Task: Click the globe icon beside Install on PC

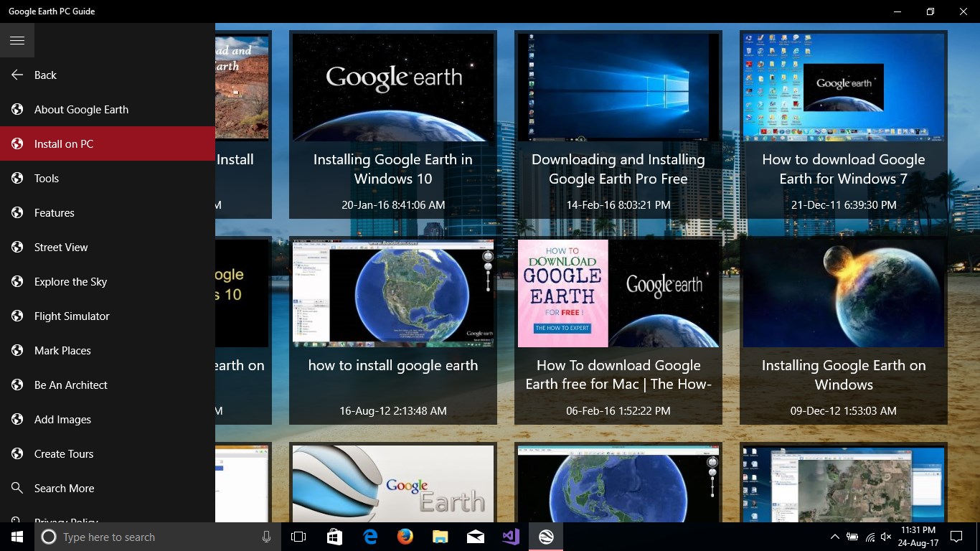Action: point(17,143)
